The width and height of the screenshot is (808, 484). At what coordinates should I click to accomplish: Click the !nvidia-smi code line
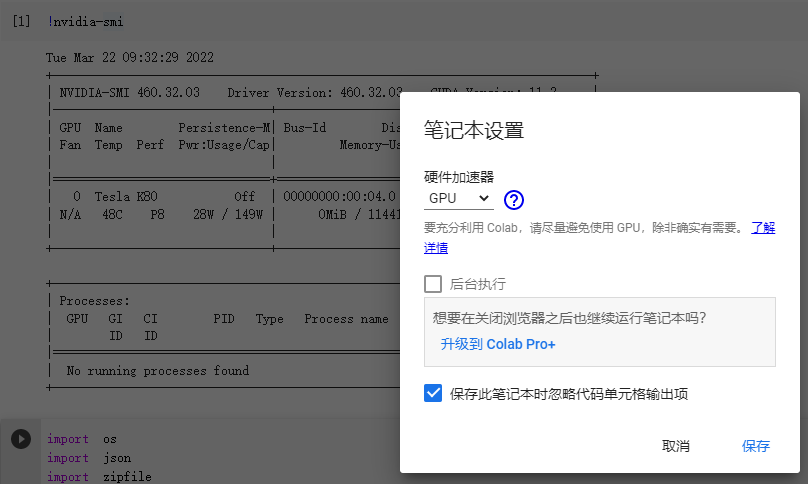(x=85, y=22)
